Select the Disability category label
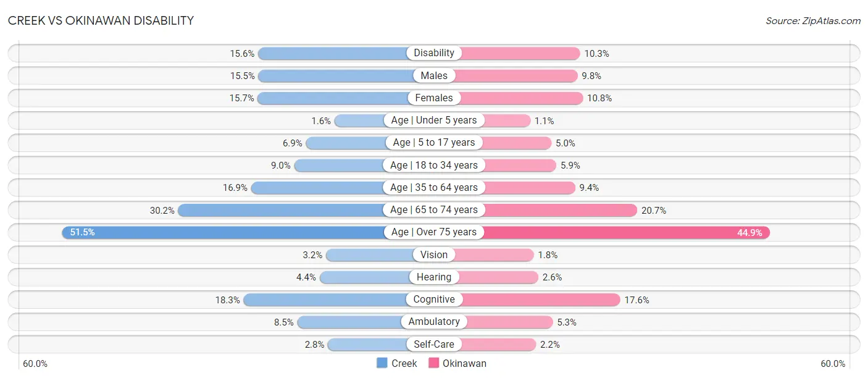Image resolution: width=868 pixels, height=378 pixels. [x=434, y=53]
